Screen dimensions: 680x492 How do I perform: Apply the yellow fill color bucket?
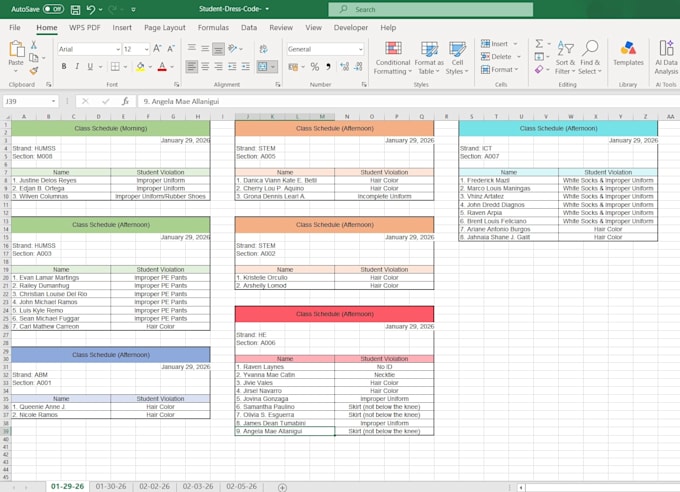pyautogui.click(x=140, y=66)
